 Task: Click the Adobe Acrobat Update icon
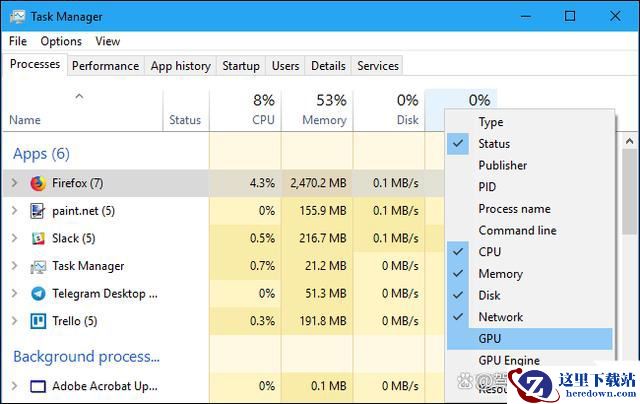pos(38,386)
